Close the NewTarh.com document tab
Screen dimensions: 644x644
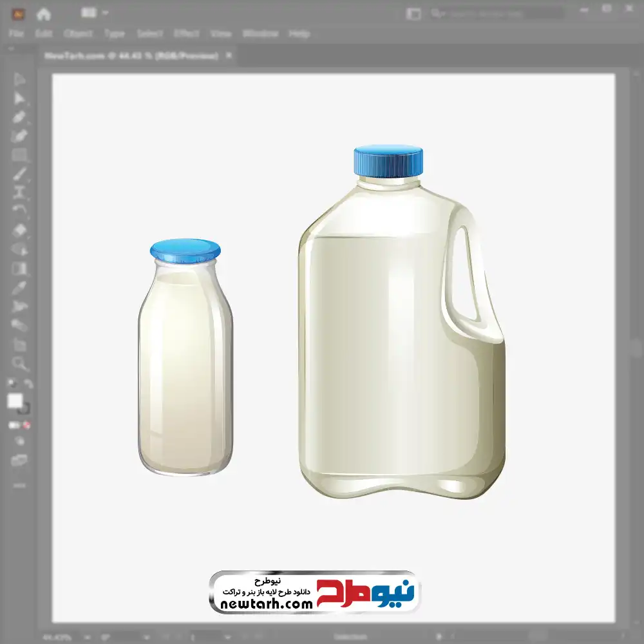229,56
